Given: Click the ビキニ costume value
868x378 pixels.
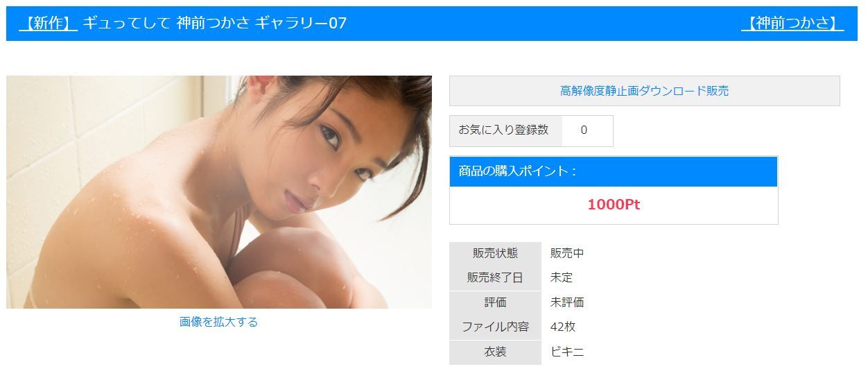Looking at the screenshot, I should point(567,352).
